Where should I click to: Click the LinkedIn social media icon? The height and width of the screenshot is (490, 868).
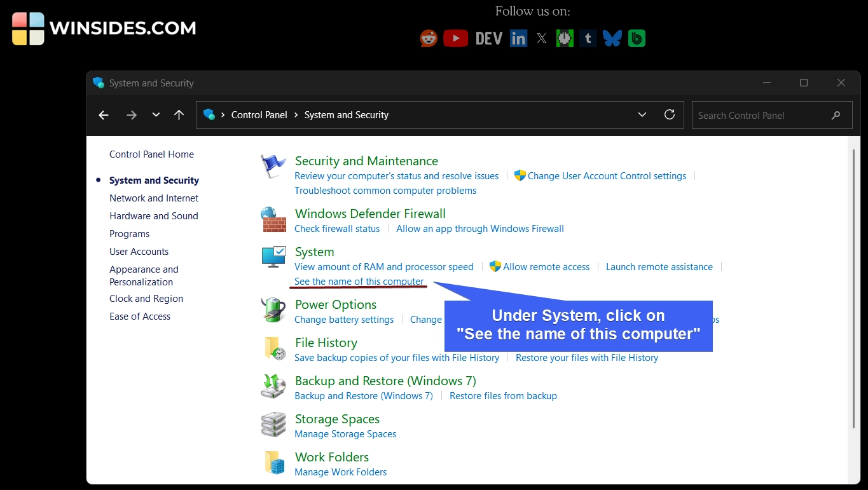pos(518,38)
